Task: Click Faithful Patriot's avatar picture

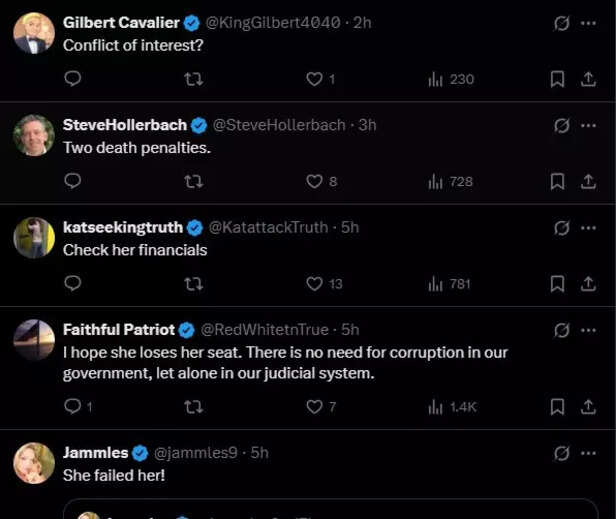Action: (34, 340)
